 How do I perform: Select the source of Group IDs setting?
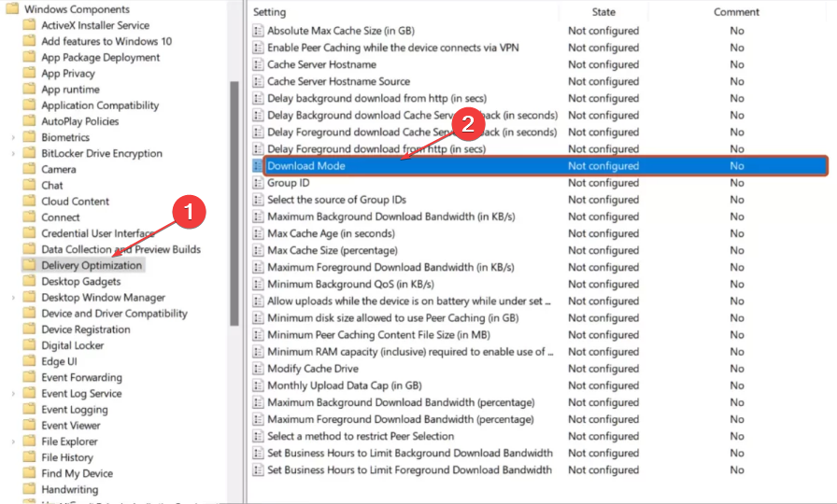coord(337,200)
